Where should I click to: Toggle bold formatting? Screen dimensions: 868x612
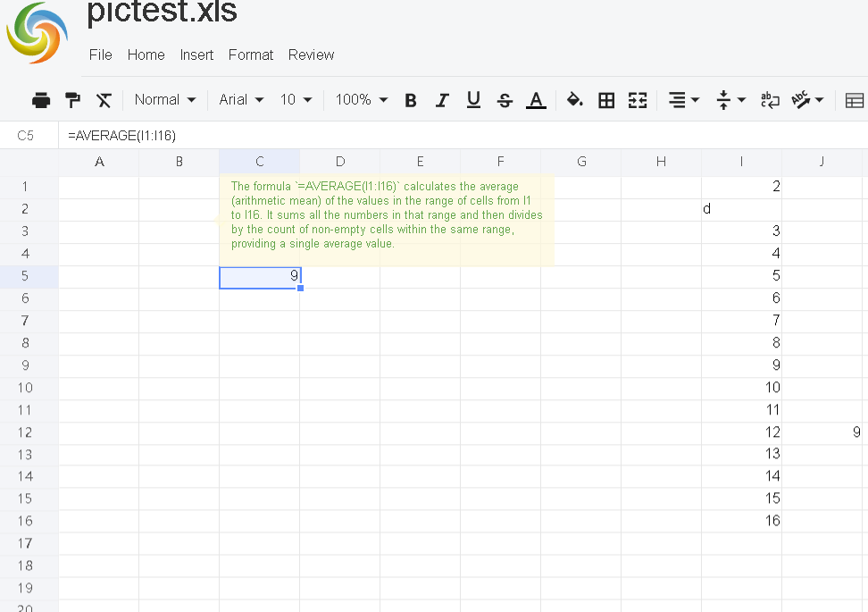click(411, 100)
